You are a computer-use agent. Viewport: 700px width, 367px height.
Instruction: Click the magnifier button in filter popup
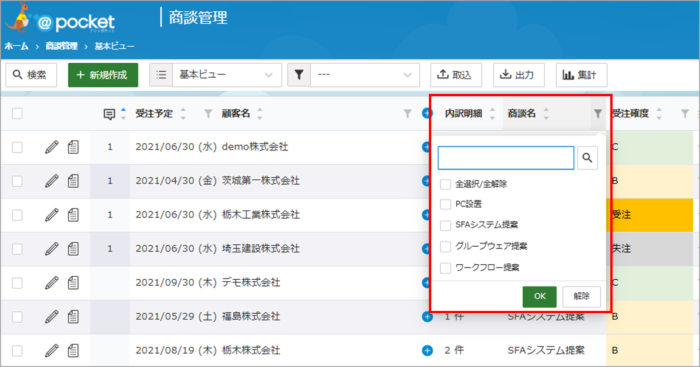click(x=588, y=158)
